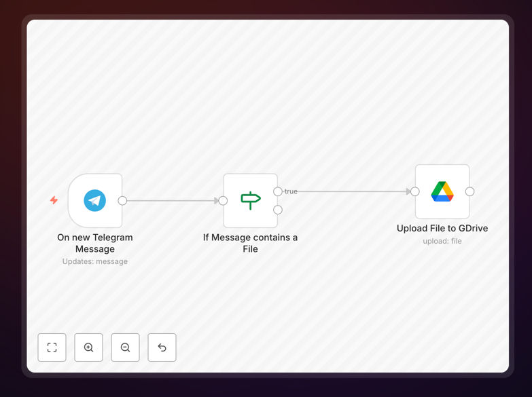
Task: Click the If node input connector
Action: click(x=223, y=201)
